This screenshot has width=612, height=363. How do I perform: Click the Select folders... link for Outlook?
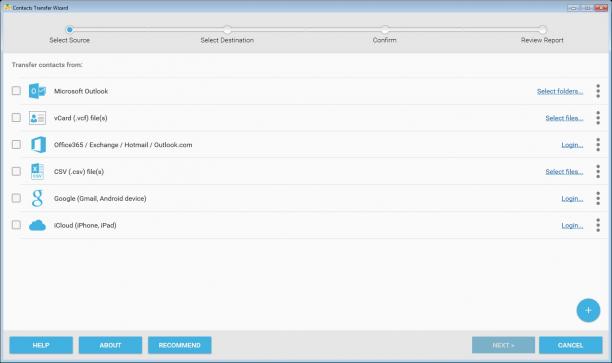tap(560, 91)
